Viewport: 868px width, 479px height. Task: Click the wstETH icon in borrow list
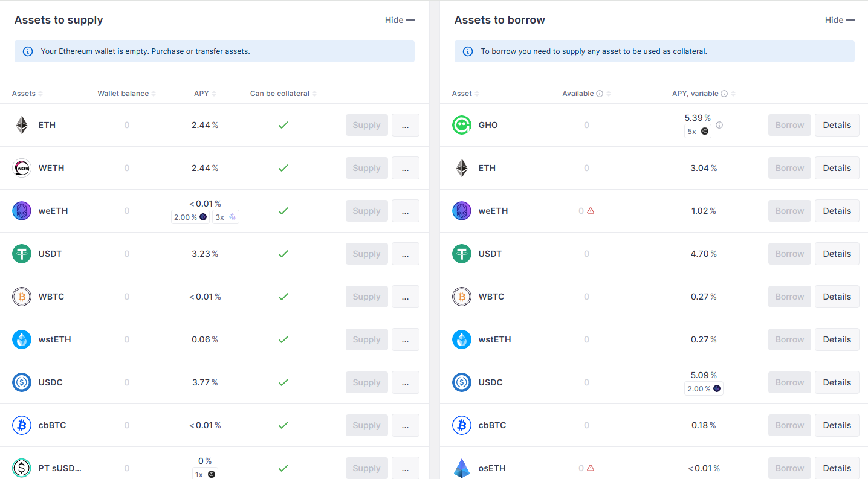[x=462, y=339]
